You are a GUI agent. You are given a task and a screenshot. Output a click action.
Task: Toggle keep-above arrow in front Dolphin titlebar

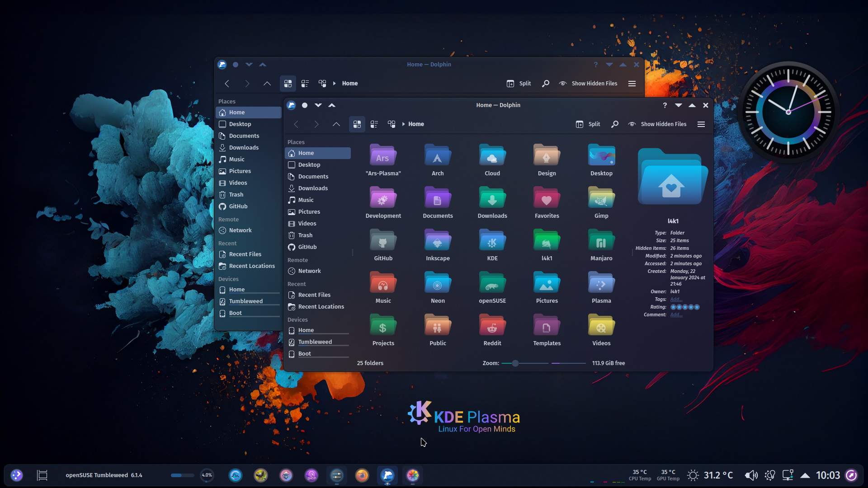tap(332, 105)
